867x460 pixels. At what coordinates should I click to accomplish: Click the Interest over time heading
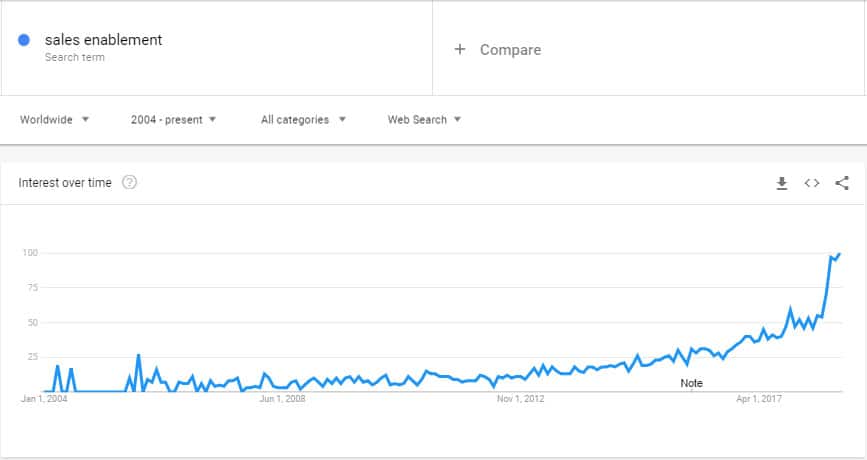click(x=65, y=183)
